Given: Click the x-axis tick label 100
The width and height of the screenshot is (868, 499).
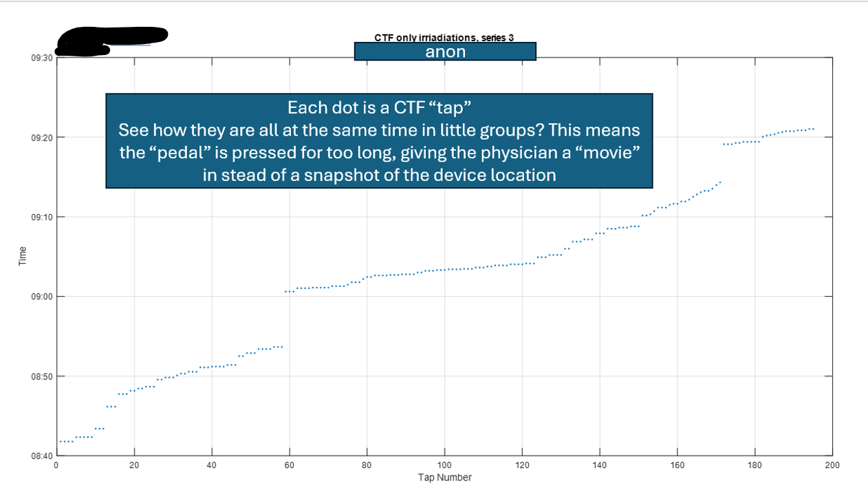Looking at the screenshot, I should (x=444, y=465).
